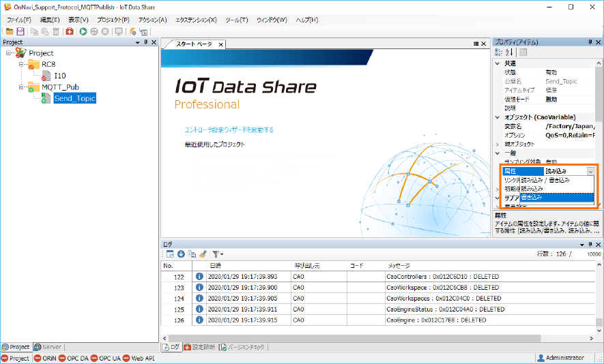This screenshot has height=364, width=604.
Task: Toggle the OPC UA status indicator
Action: [x=106, y=359]
